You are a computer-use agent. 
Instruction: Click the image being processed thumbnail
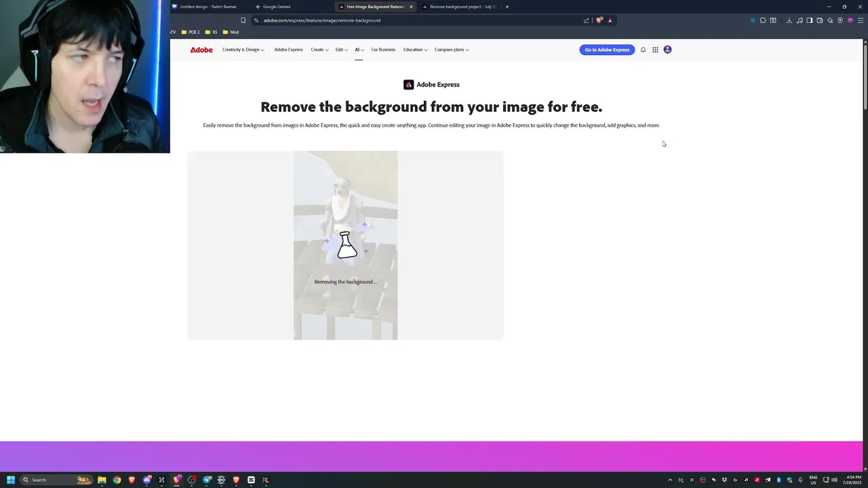pyautogui.click(x=345, y=245)
